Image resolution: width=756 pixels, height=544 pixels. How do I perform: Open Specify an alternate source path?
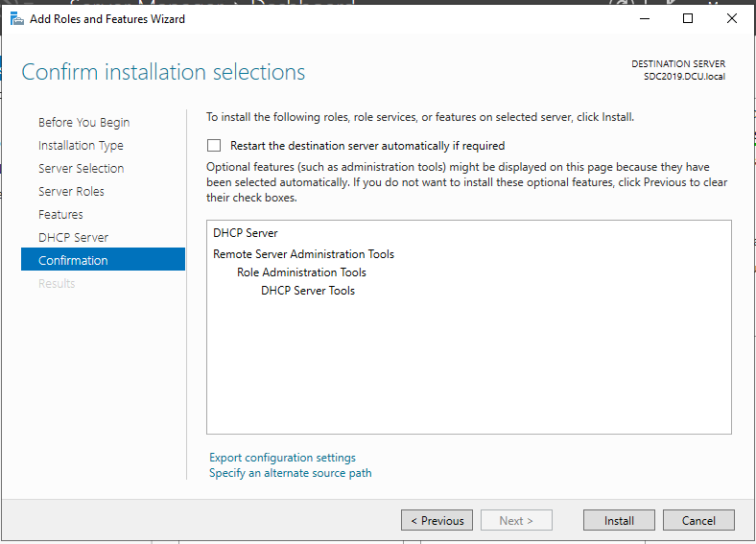290,473
